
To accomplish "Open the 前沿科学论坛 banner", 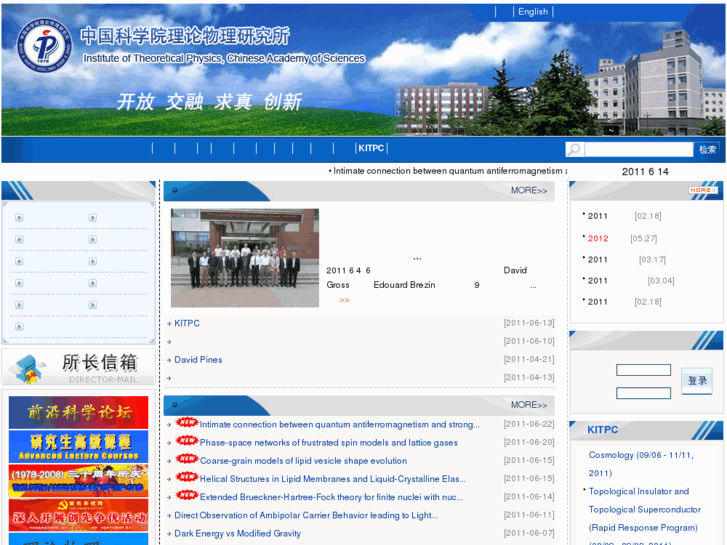I will click(78, 412).
